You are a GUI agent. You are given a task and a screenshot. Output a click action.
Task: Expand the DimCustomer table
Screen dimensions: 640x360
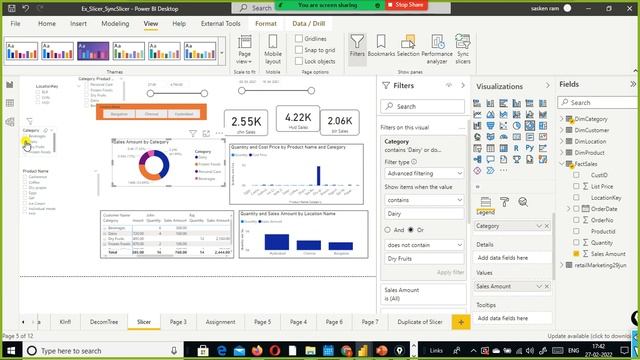point(562,130)
